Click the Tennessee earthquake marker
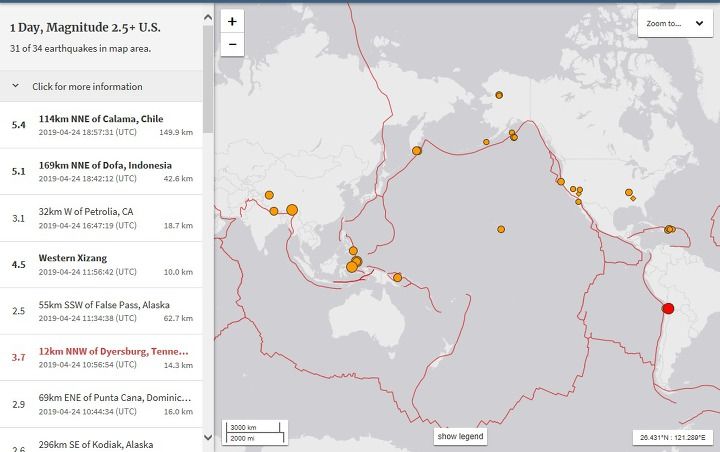 pos(629,192)
